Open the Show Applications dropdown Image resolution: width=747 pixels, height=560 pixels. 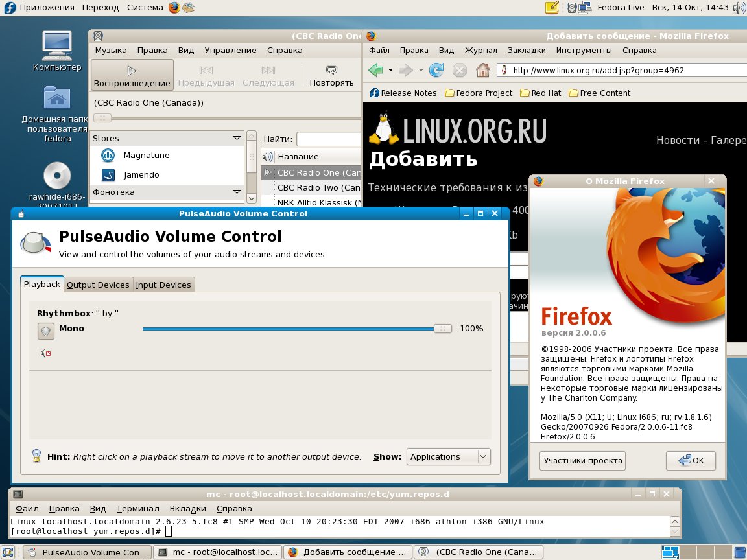click(448, 457)
